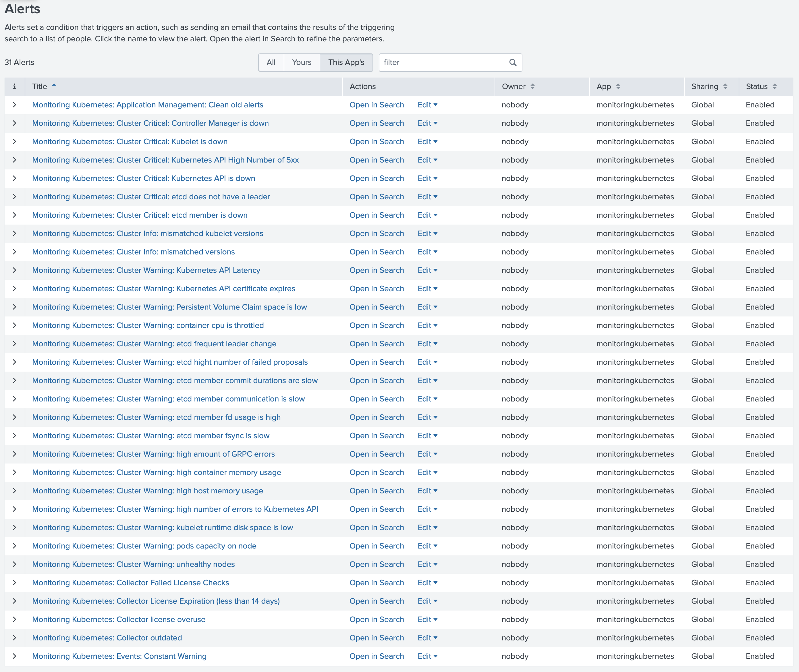Open high container memory usage alert
Image resolution: width=799 pixels, height=672 pixels.
pyautogui.click(x=157, y=472)
